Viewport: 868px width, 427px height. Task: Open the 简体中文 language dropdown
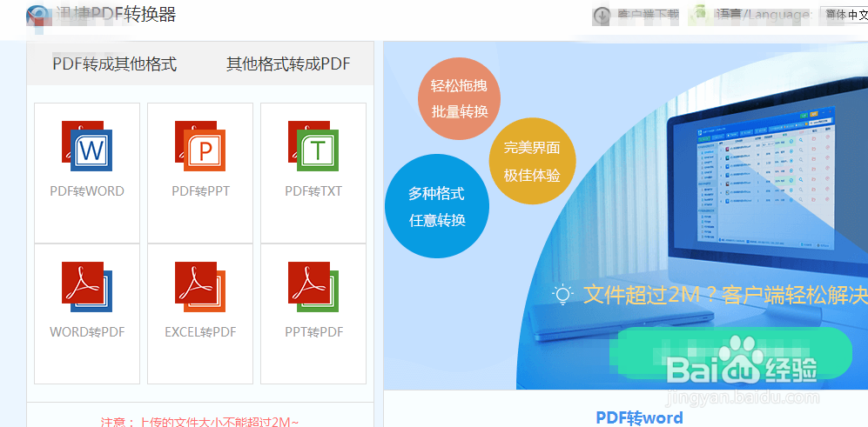pyautogui.click(x=844, y=15)
